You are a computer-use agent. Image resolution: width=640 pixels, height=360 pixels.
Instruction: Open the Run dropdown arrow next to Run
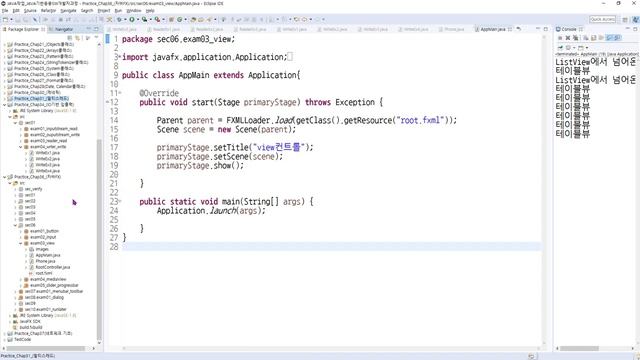tap(138, 19)
